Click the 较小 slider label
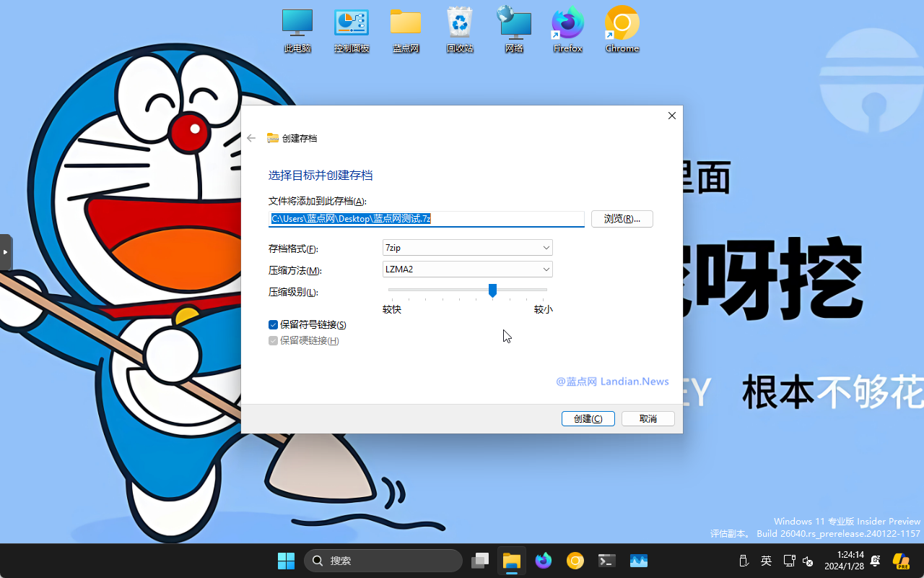This screenshot has width=924, height=578. pos(544,309)
